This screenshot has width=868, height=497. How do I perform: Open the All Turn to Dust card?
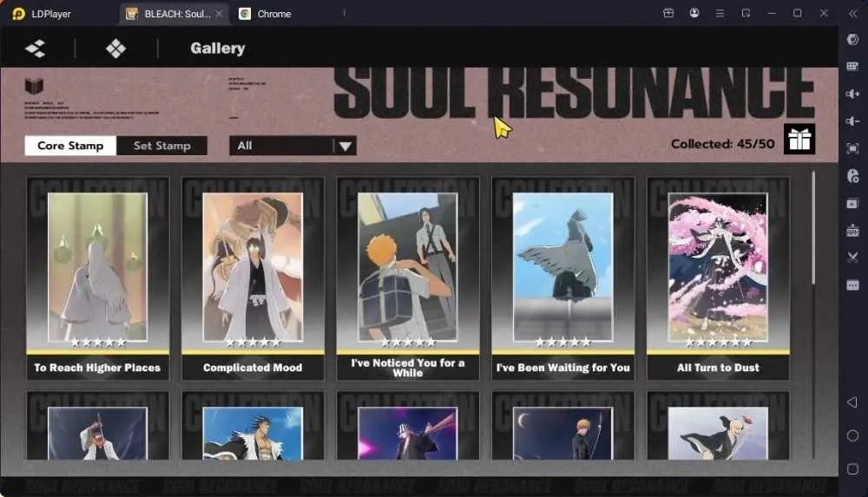point(718,278)
